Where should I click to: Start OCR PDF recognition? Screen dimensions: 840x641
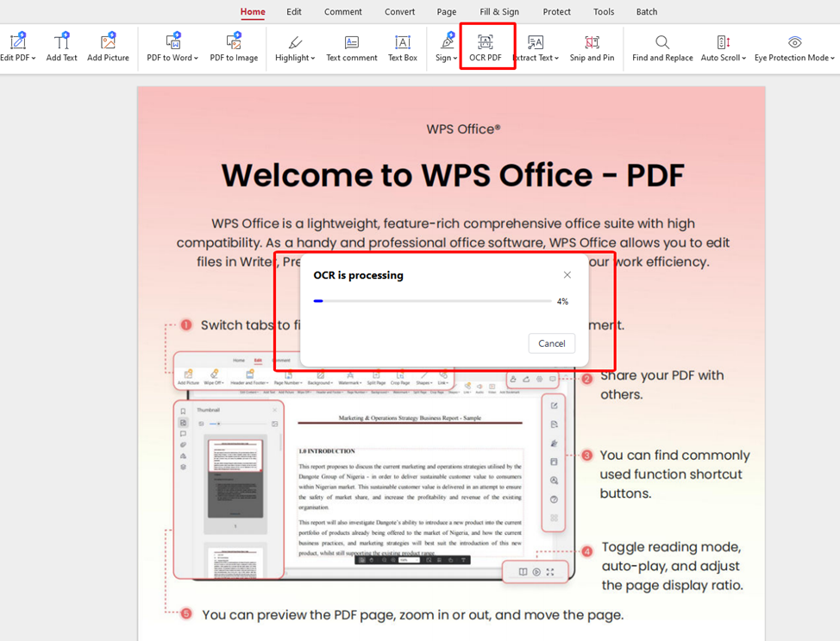[486, 47]
